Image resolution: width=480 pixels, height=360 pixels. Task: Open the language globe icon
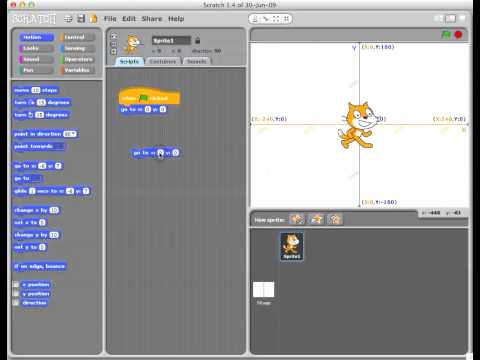pos(68,19)
